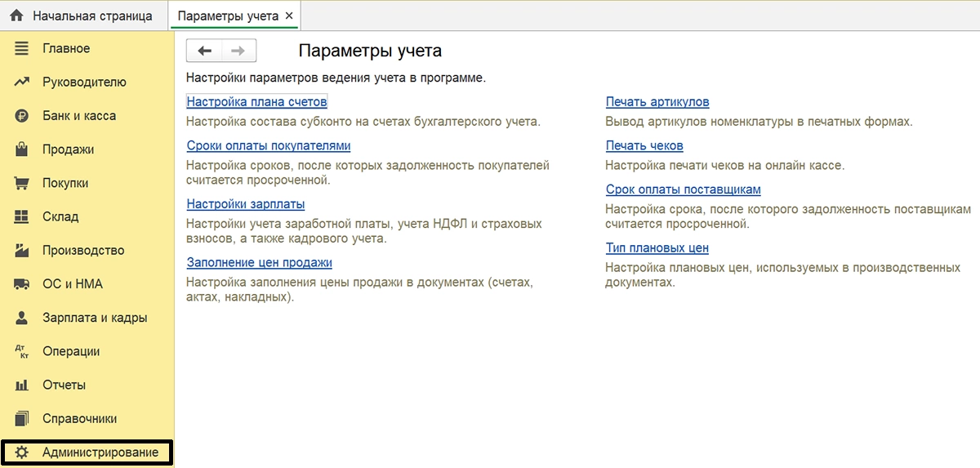Click text Настройки параметров ведения учета в программе
The image size is (980, 468).
click(336, 78)
